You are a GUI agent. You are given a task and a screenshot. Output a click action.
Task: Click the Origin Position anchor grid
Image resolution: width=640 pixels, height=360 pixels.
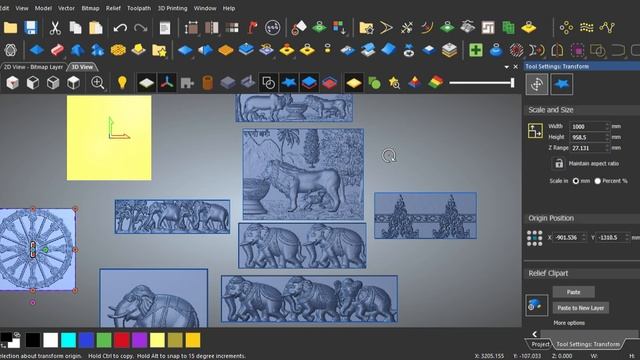[x=534, y=238]
